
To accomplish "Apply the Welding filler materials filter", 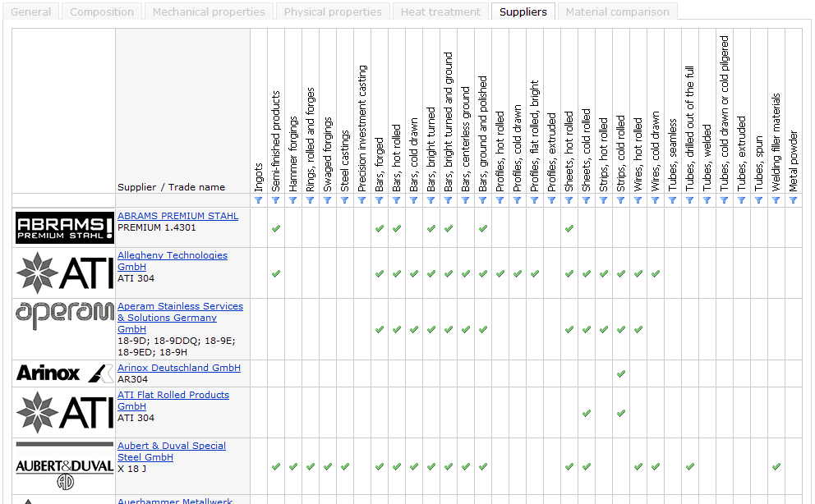I will pos(776,200).
